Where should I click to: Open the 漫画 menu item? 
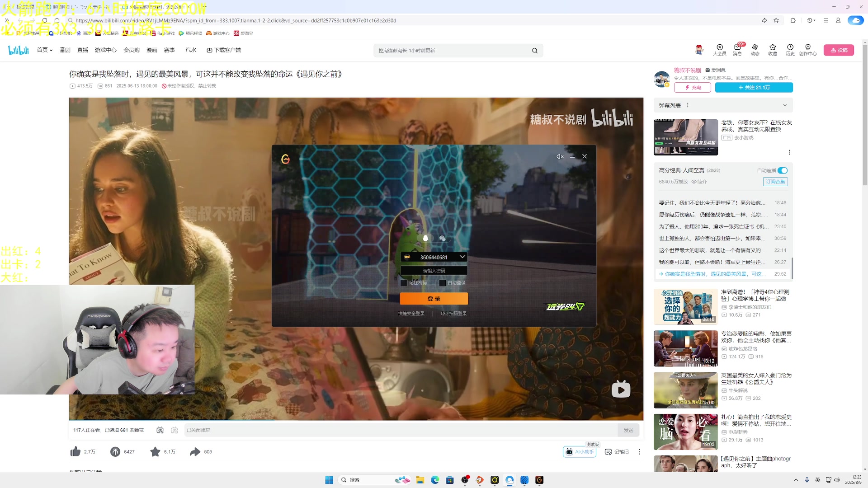pos(152,50)
